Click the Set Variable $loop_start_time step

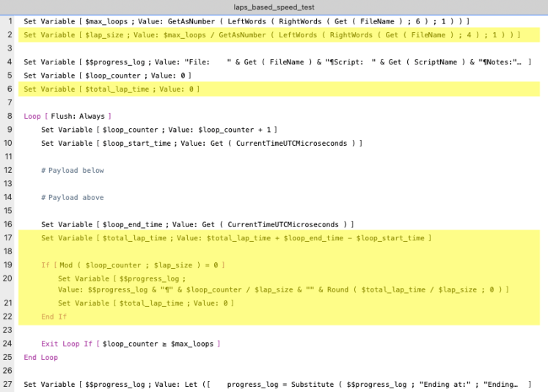coord(202,143)
